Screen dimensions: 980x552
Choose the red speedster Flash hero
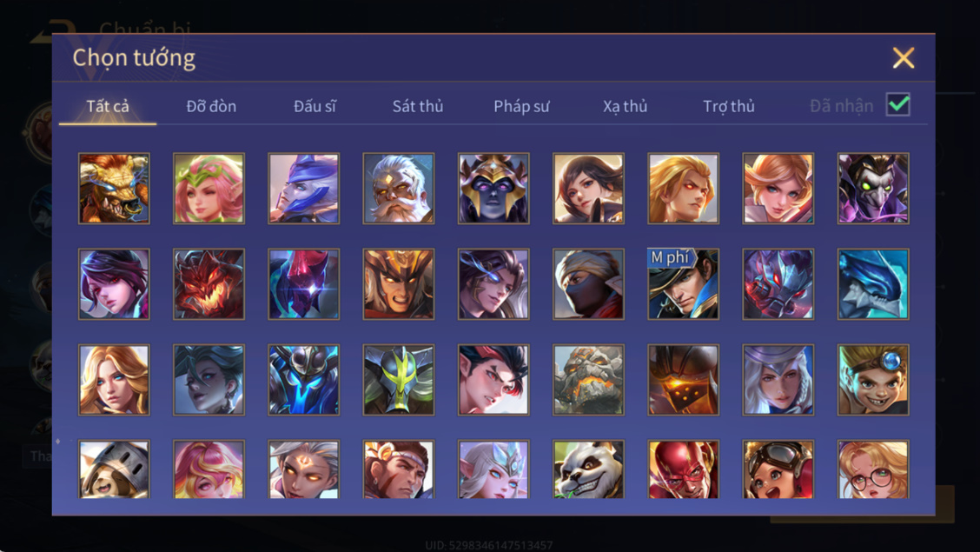click(683, 469)
